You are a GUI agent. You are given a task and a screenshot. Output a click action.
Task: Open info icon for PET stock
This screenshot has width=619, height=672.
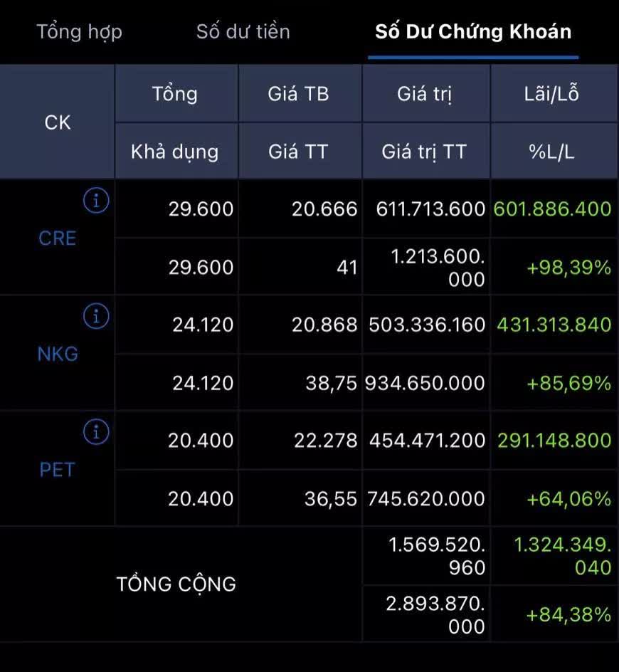tap(96, 431)
